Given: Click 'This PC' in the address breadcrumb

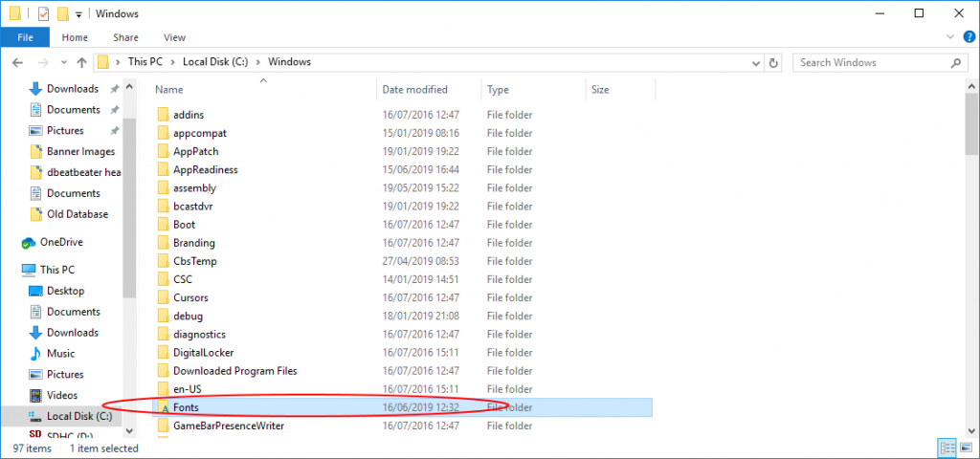Looking at the screenshot, I should 145,62.
